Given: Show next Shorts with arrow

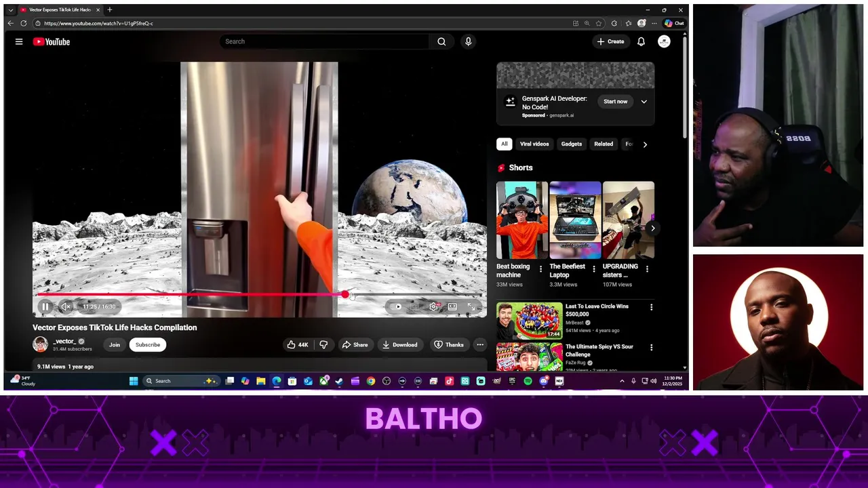Looking at the screenshot, I should 652,228.
